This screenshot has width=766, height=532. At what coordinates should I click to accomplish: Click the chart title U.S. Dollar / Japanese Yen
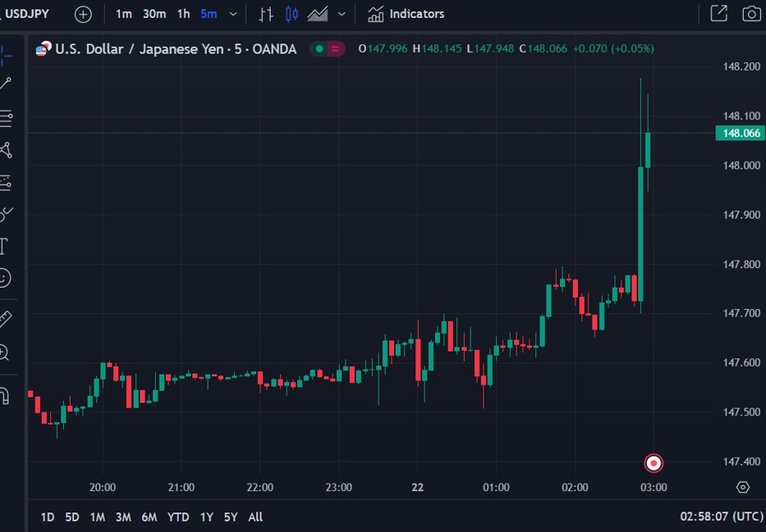coord(140,49)
